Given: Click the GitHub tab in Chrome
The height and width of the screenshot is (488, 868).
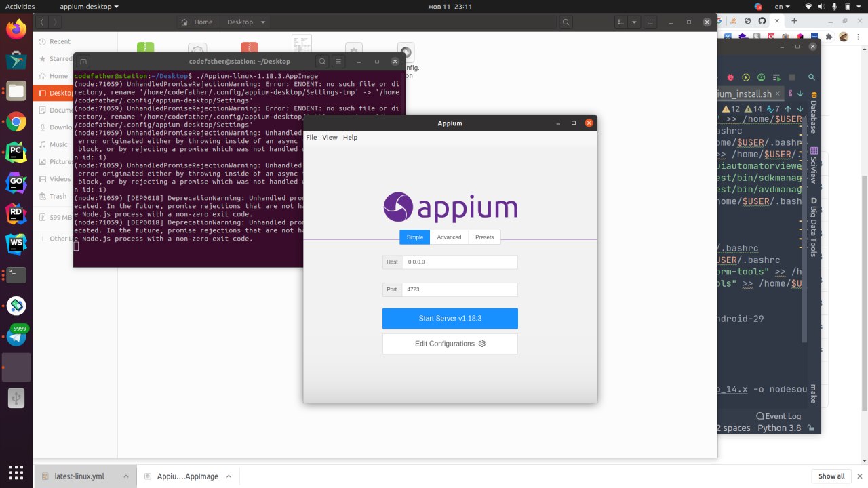Looking at the screenshot, I should [761, 21].
